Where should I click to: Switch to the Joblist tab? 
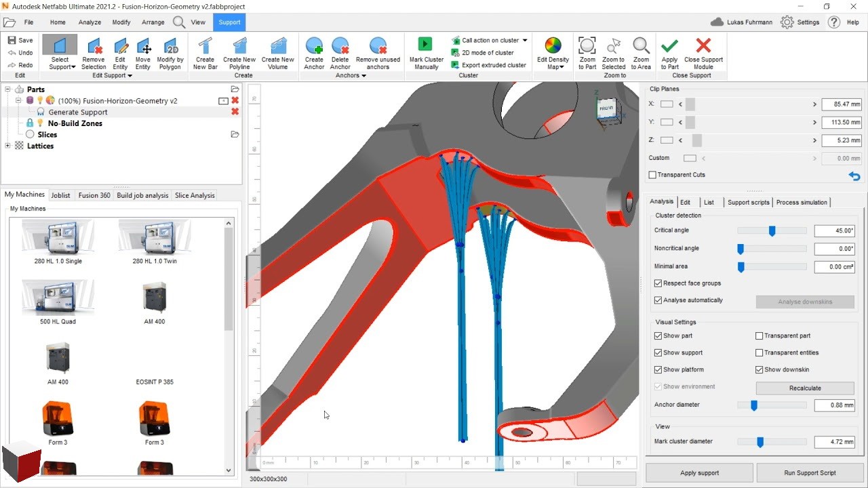[x=60, y=195]
